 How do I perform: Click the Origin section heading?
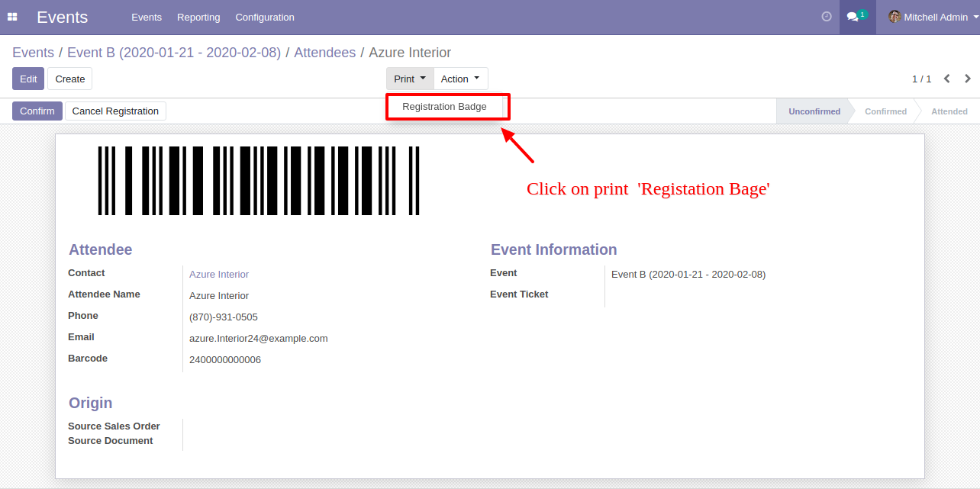coord(91,403)
